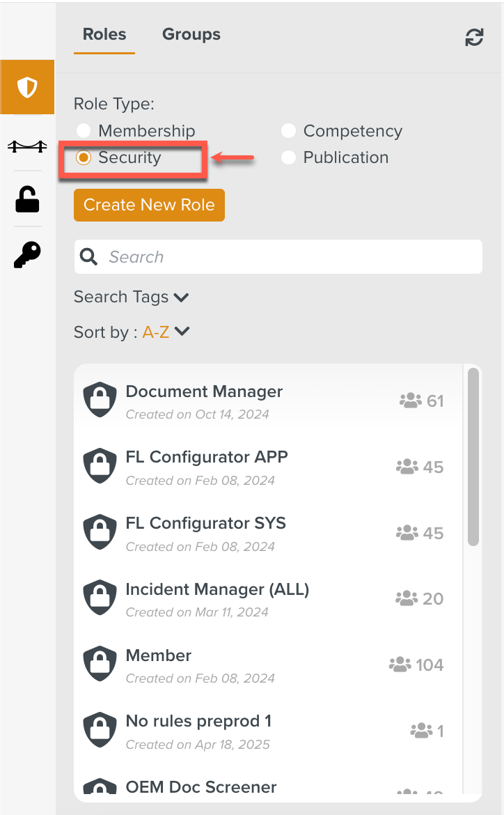Image resolution: width=504 pixels, height=815 pixels.
Task: Select the No rules preprod 1 role
Action: [x=198, y=722]
